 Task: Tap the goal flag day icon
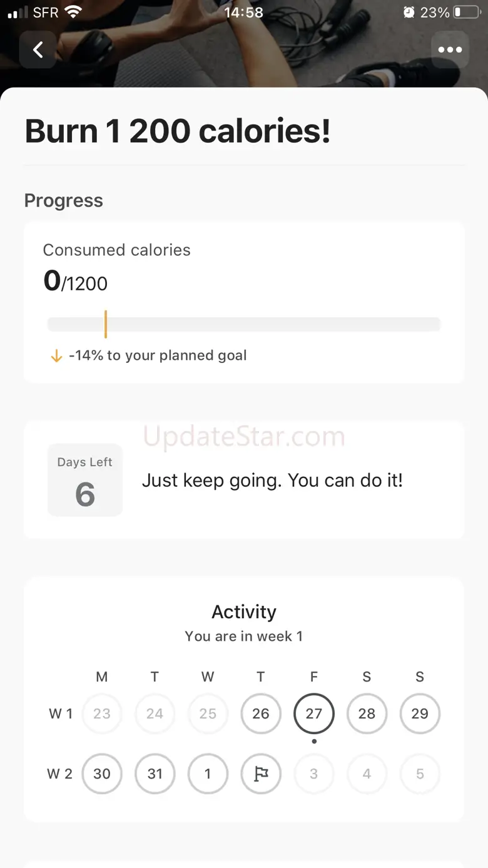click(x=261, y=774)
